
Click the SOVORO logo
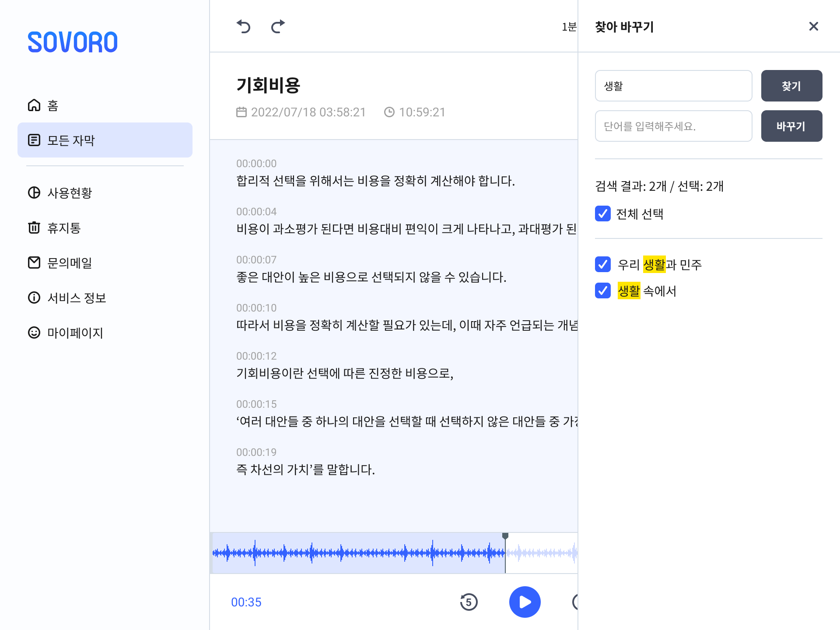click(x=73, y=42)
